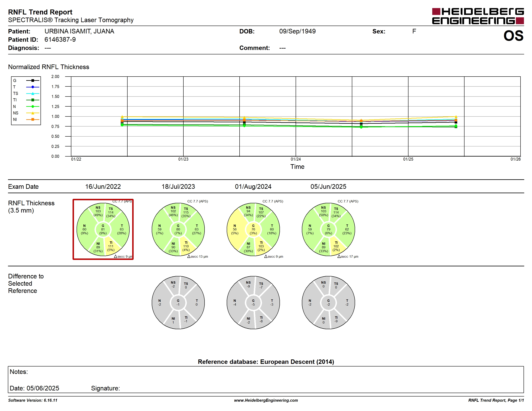Select the 01/Aug/2024 RNFL thickness pie chart
This screenshot has height=411, width=532.
[253, 229]
